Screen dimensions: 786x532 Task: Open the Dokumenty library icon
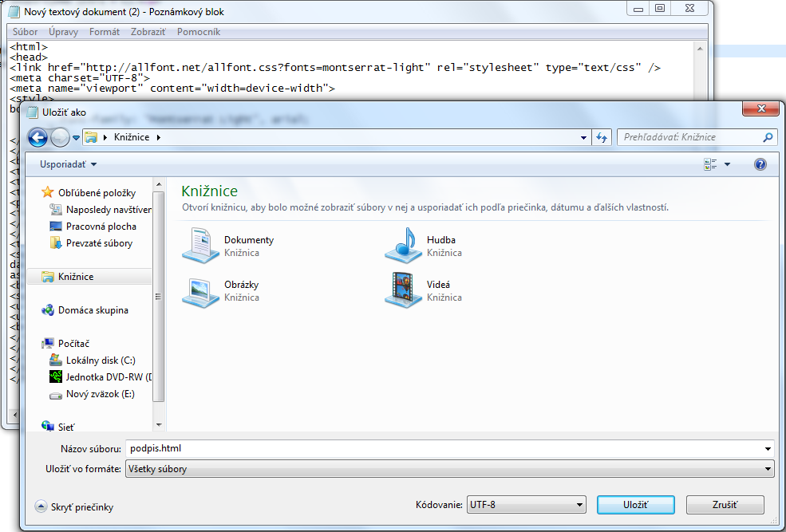(201, 245)
